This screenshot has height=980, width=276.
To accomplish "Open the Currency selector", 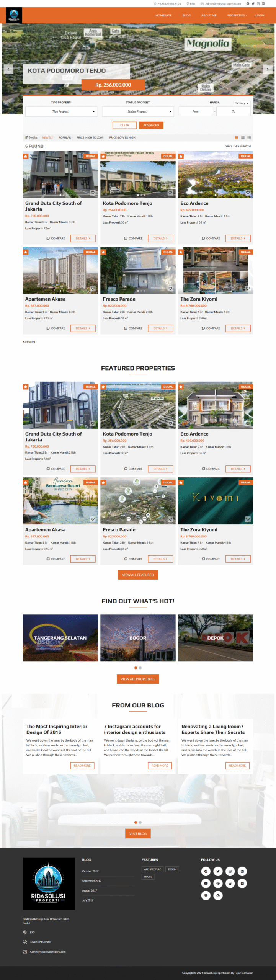I will point(242,103).
